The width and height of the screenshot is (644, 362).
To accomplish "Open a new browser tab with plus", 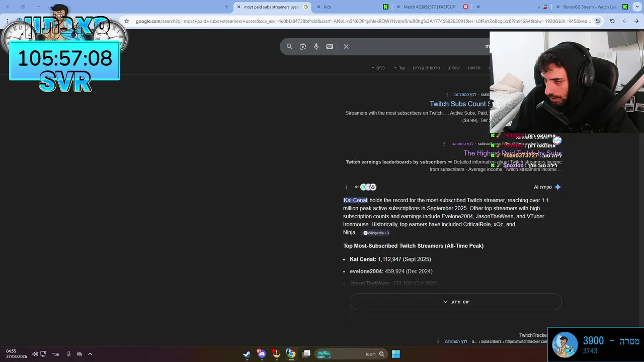I will (x=226, y=7).
